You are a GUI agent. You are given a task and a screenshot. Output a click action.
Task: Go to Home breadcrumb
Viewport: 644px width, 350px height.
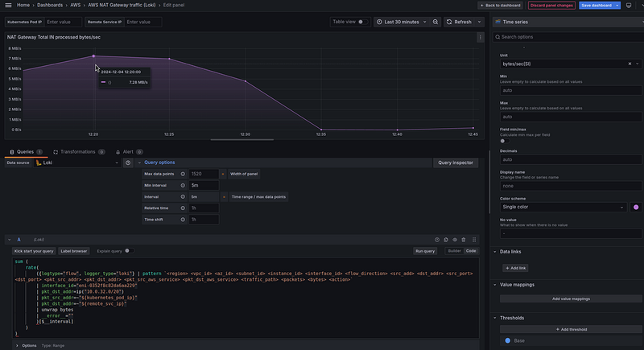click(x=23, y=6)
